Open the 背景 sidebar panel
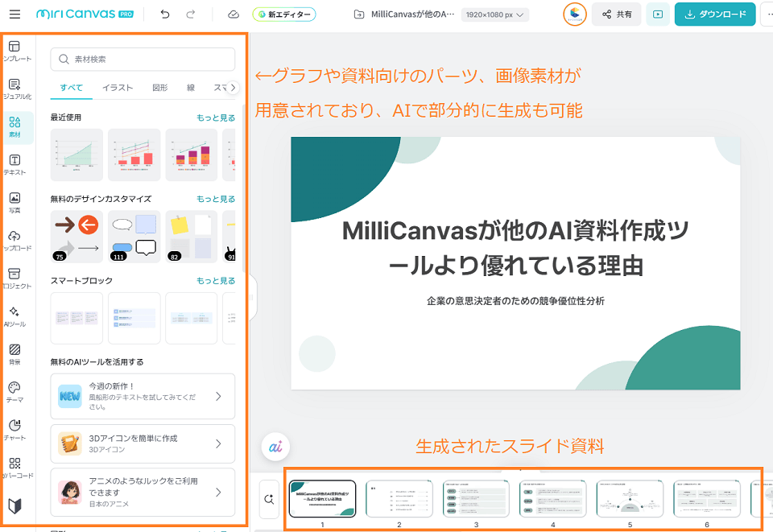The width and height of the screenshot is (773, 532). pyautogui.click(x=14, y=355)
